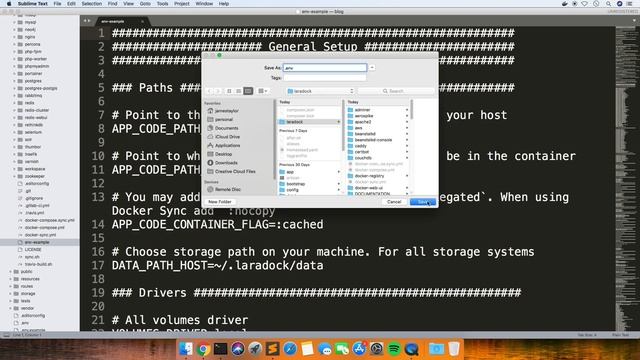Open Chrome from the Dock
The width and height of the screenshot is (640, 360).
[203, 349]
